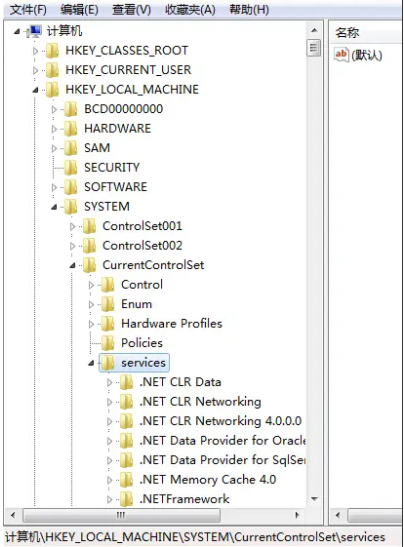Screen dimensions: 404x547
Task: Click the .NETFramework folder icon
Action: click(127, 500)
